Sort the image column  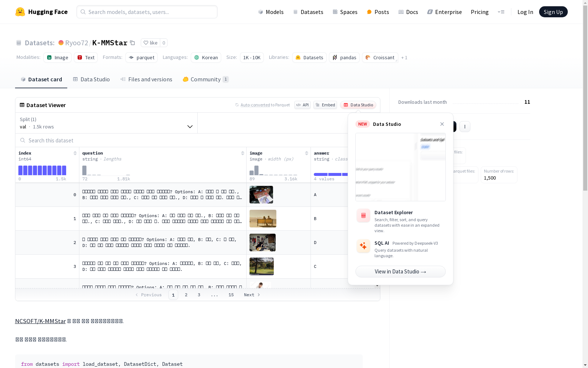pos(306,153)
